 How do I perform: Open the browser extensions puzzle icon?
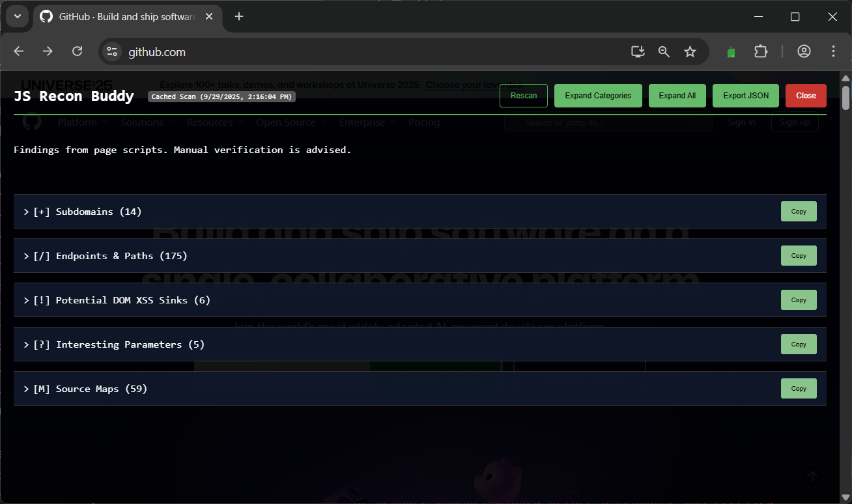click(x=760, y=51)
